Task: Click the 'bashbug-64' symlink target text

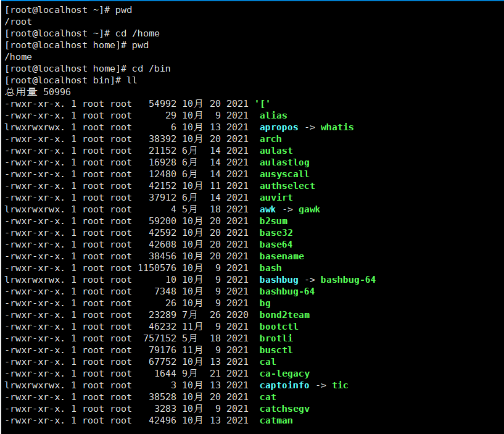Action: tap(348, 280)
